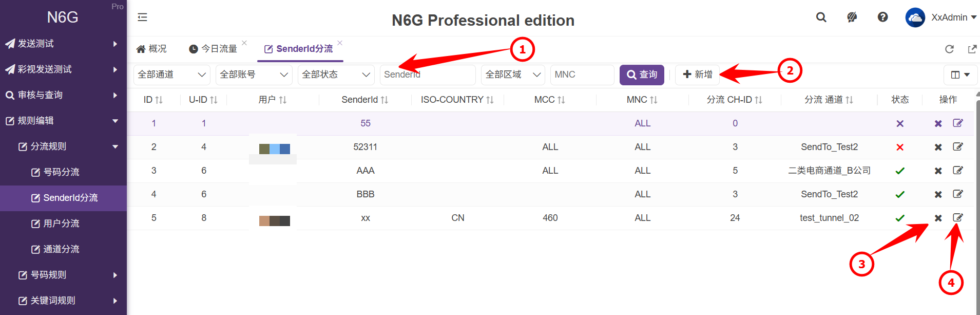Viewport: 980px width, 315px height.
Task: Open the 全部通道 dropdown
Action: click(x=171, y=75)
